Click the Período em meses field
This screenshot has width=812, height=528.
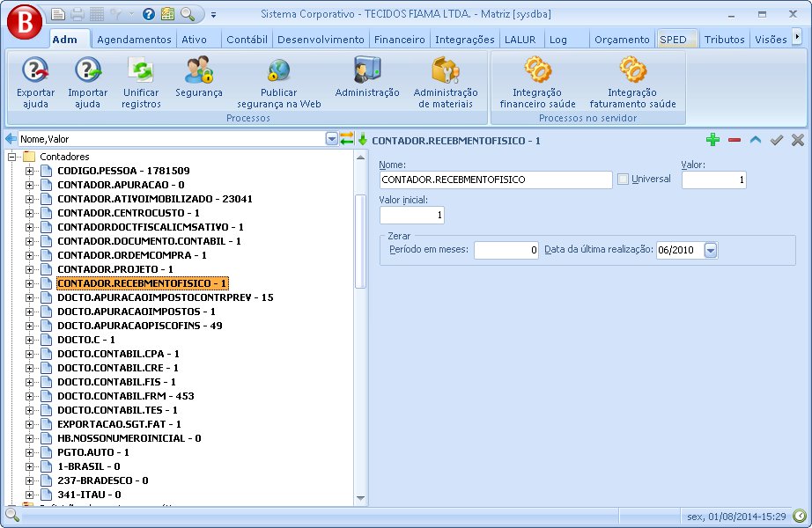(x=506, y=251)
